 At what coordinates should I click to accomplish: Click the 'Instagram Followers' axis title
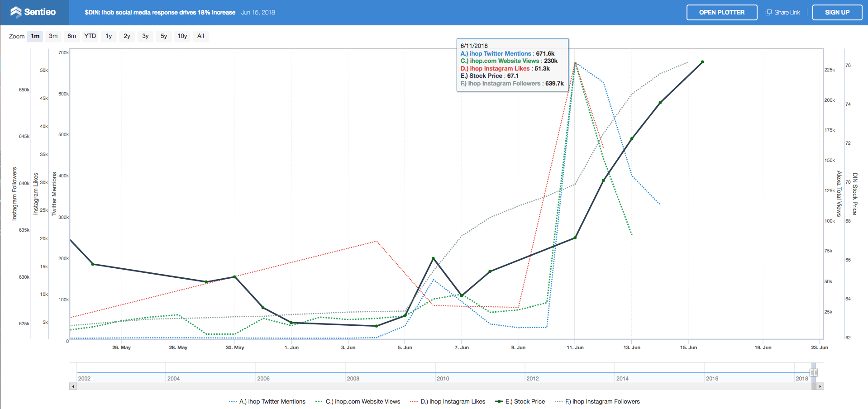(x=14, y=194)
